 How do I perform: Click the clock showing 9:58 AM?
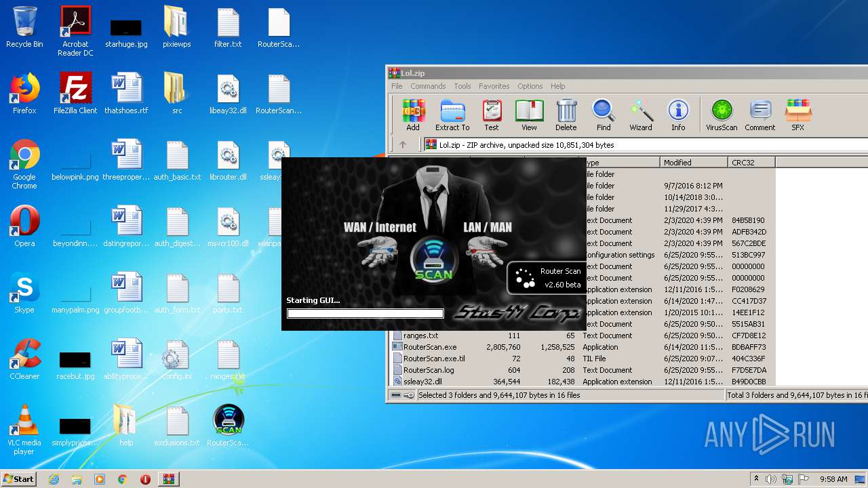click(x=833, y=479)
